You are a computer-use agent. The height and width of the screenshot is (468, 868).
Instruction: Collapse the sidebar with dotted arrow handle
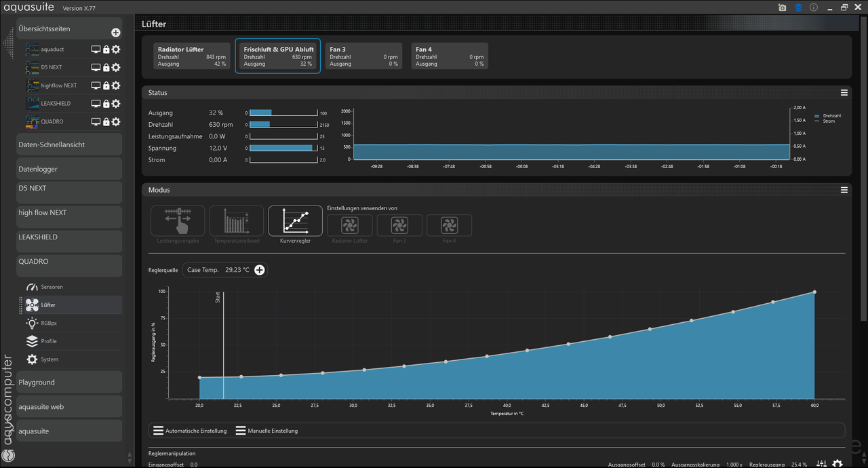pos(8,44)
